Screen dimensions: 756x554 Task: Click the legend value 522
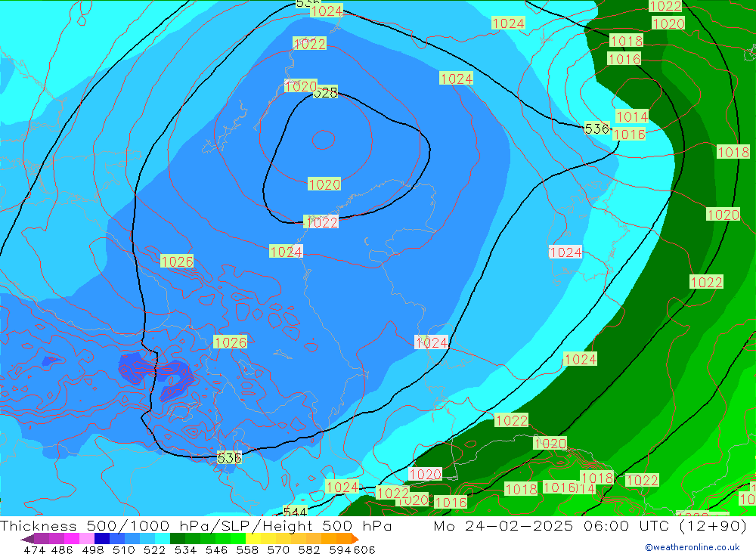tap(155, 549)
